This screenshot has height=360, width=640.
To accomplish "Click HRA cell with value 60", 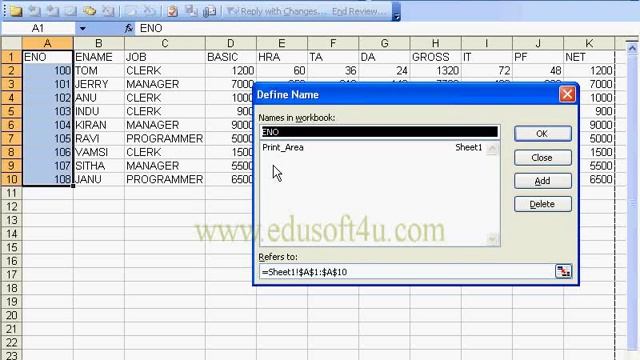I will pyautogui.click(x=282, y=71).
